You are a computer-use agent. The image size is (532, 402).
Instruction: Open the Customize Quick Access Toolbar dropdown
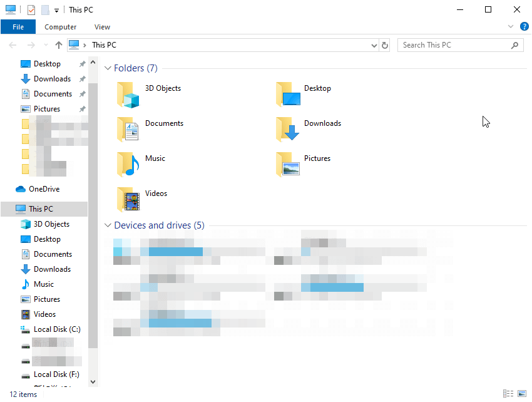point(56,9)
